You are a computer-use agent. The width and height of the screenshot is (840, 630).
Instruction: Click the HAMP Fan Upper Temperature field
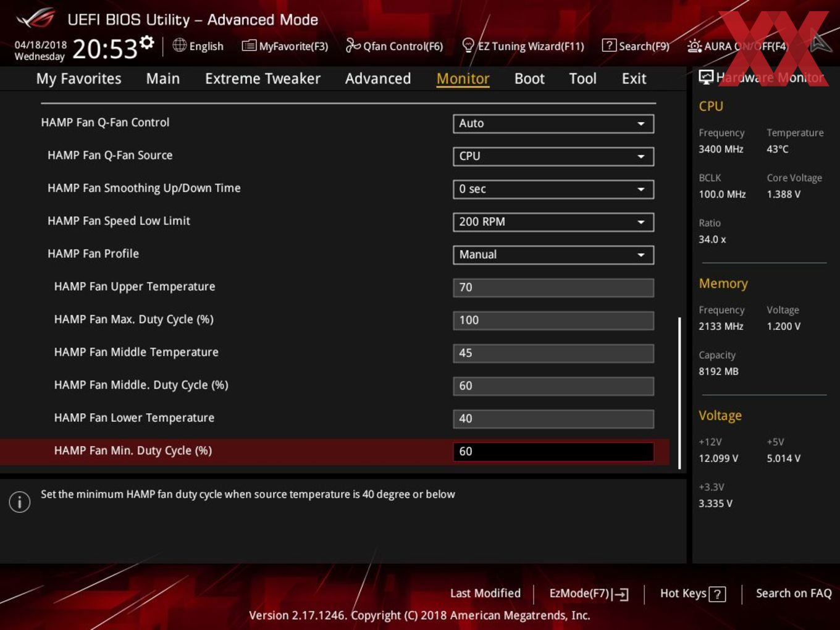[553, 287]
